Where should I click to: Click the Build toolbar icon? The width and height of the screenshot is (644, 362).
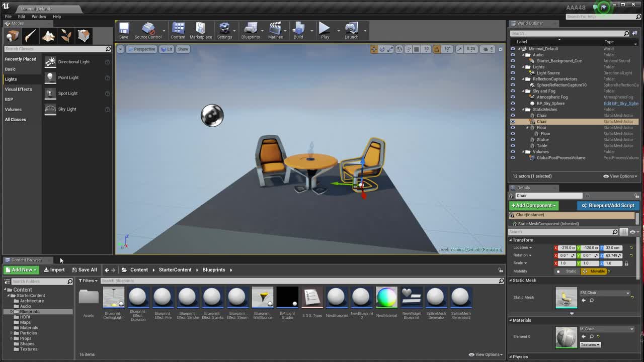point(298,31)
